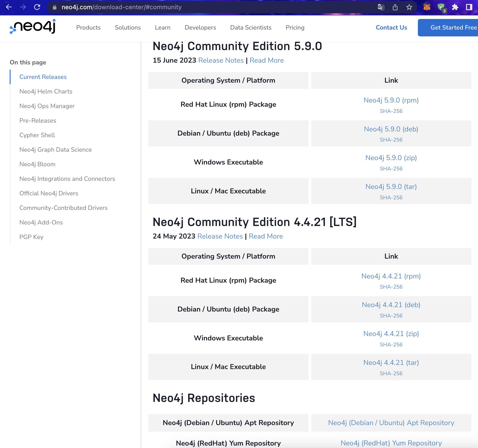
Task: Click Read More for 5.9.0
Action: coord(267,60)
